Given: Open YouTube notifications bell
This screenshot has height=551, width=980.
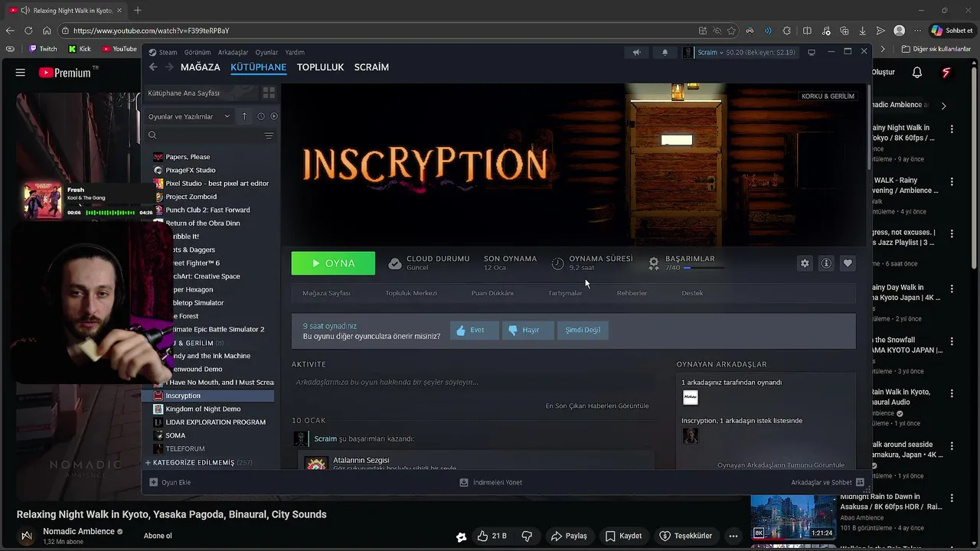Looking at the screenshot, I should click(x=917, y=73).
